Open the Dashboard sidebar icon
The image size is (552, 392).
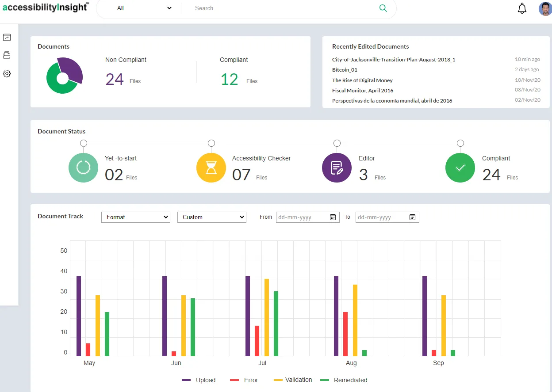(7, 37)
